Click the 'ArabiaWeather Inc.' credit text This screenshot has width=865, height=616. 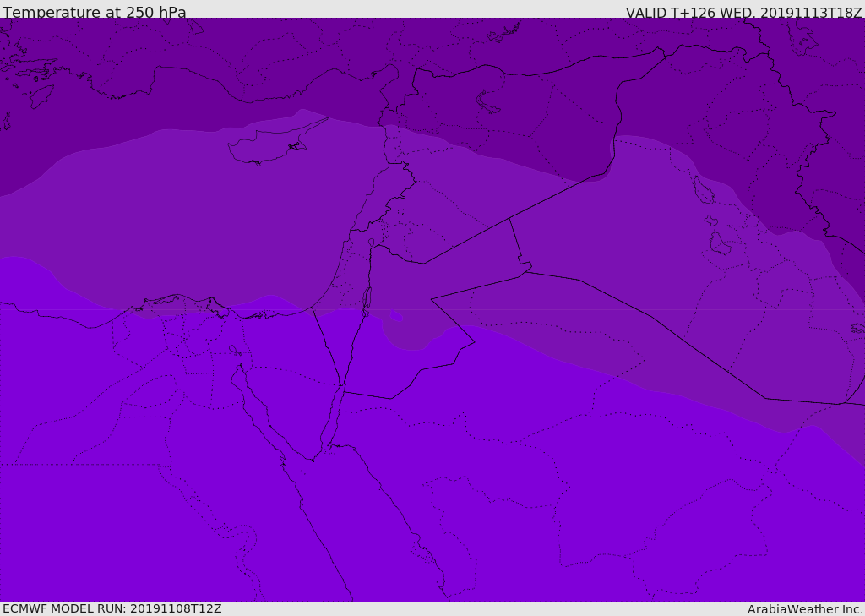(805, 609)
